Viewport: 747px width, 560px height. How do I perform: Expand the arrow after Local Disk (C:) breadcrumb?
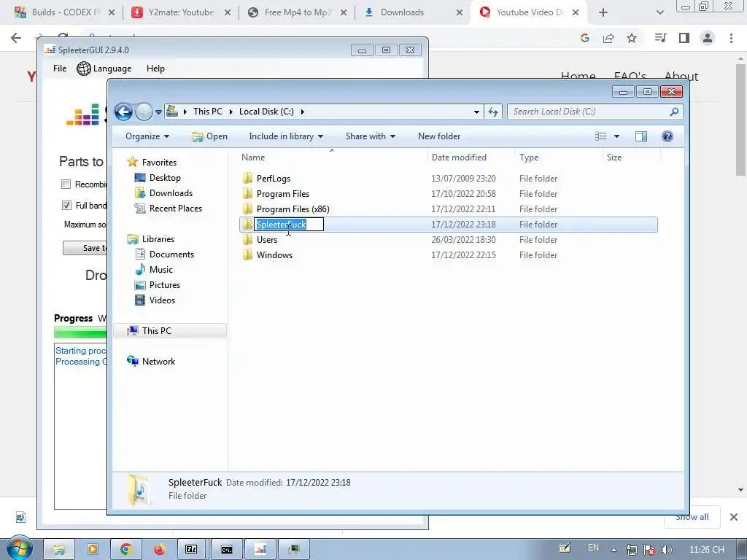pyautogui.click(x=302, y=112)
